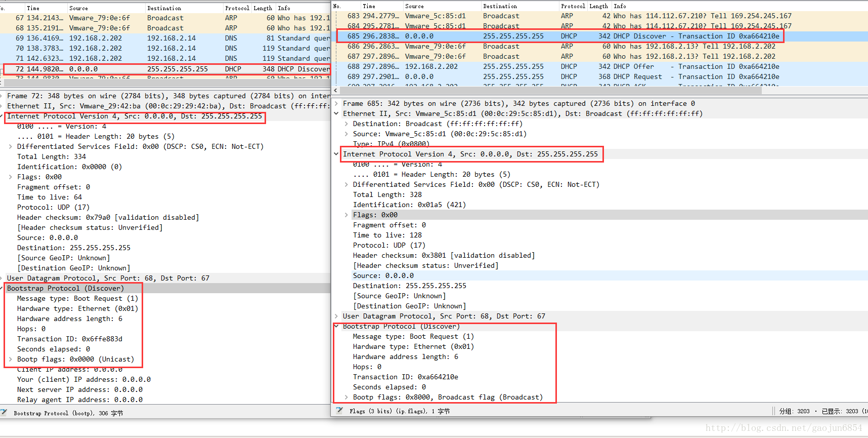Viewport: 868px width, 438px height.
Task: Click Flags (3 bits) (ip.flags) status text
Action: tap(400, 411)
